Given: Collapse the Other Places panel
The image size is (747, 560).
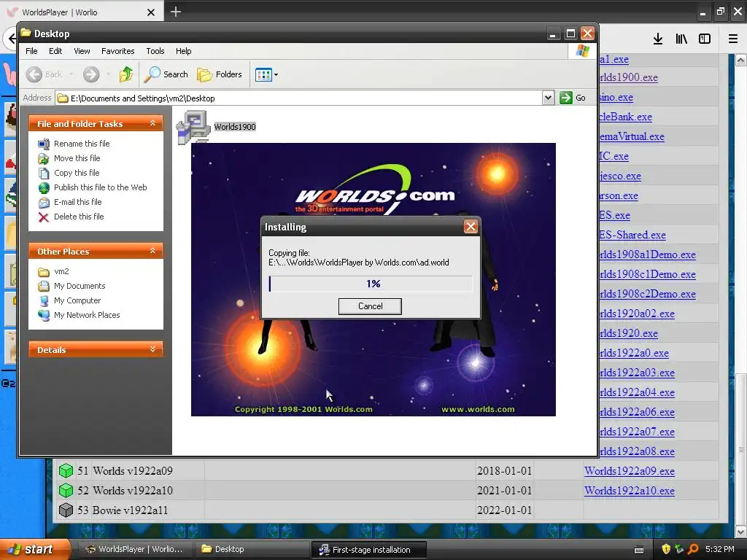Looking at the screenshot, I should point(152,251).
